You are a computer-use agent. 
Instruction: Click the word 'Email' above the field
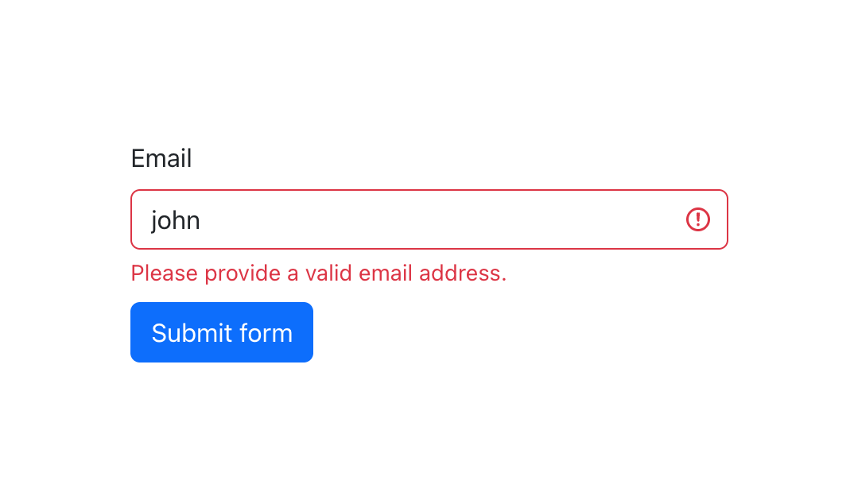[161, 158]
